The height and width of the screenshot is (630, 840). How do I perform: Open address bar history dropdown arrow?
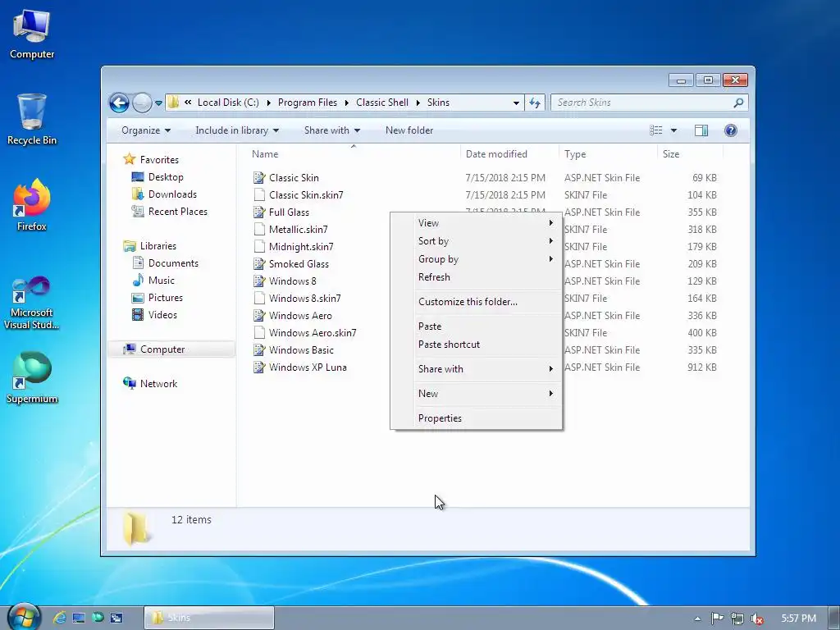516,103
